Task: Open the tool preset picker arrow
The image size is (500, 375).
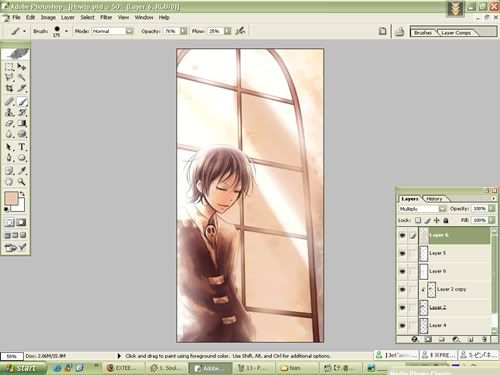Action: click(24, 31)
